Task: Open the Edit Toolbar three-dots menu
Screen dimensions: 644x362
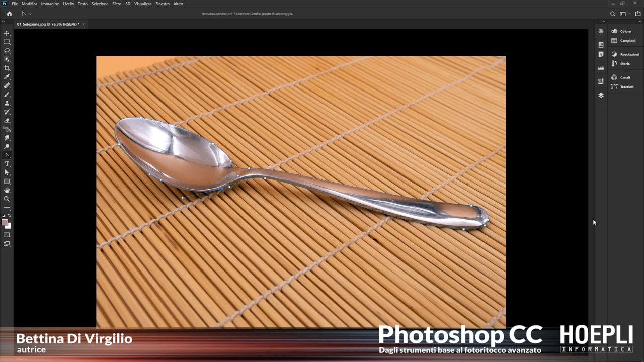Action: coord(7,207)
